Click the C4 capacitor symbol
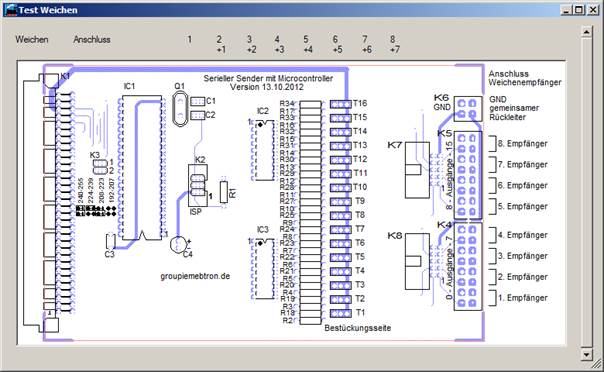 tap(178, 244)
